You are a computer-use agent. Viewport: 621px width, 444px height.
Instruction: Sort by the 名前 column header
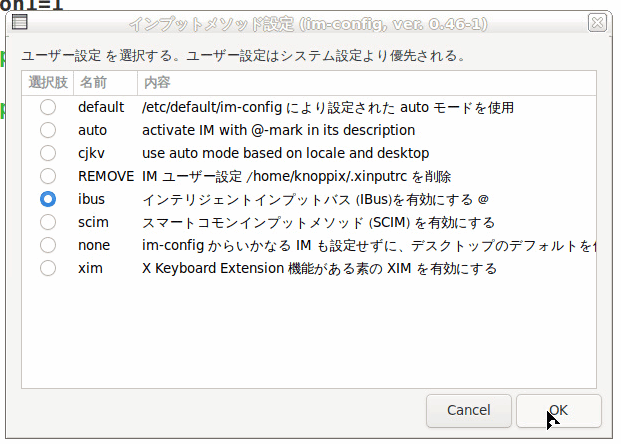[94, 82]
